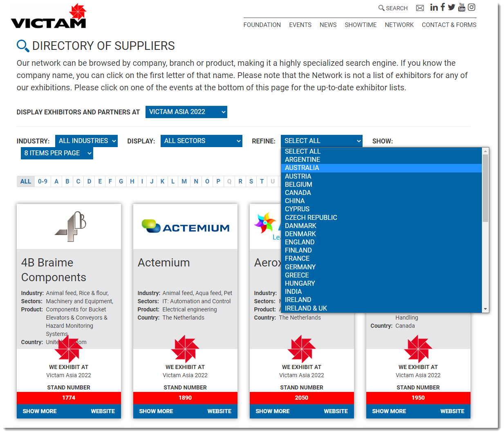Click the dropdown list scroll down arrow

[485, 309]
